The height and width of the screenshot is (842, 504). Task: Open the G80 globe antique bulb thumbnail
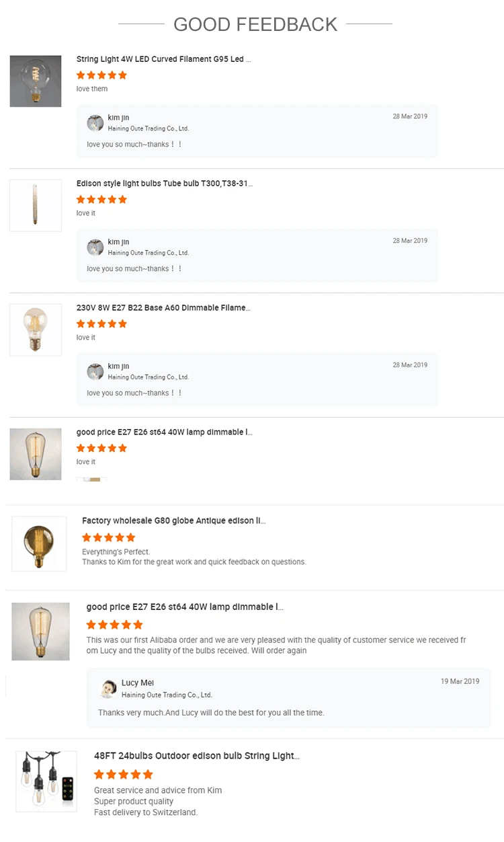pos(39,544)
